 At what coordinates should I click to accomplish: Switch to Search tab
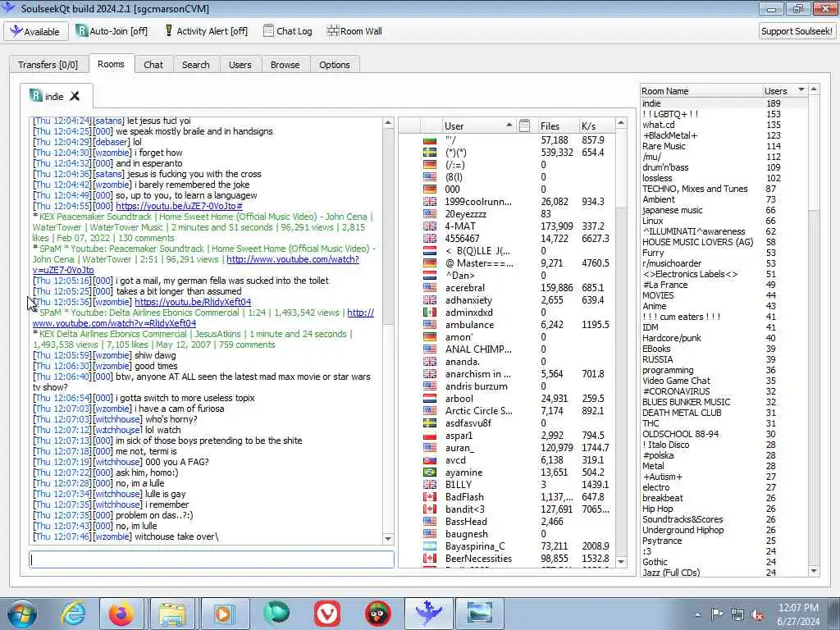[x=195, y=64]
